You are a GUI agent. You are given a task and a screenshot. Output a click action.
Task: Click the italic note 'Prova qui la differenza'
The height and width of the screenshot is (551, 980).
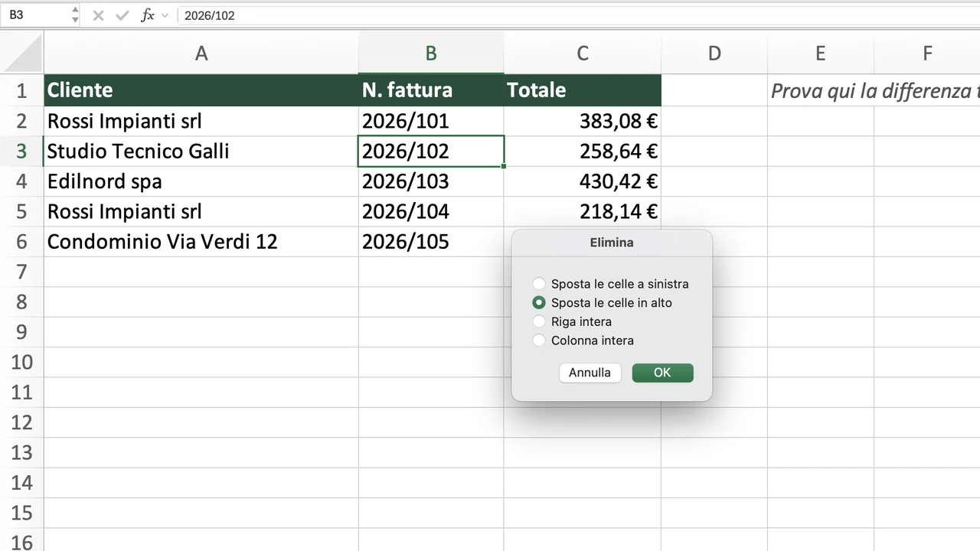872,91
